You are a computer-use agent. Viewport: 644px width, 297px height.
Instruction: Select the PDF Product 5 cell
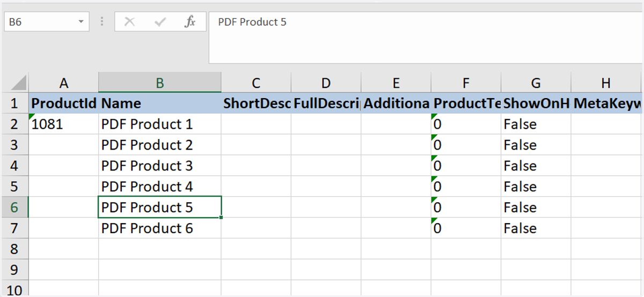160,207
